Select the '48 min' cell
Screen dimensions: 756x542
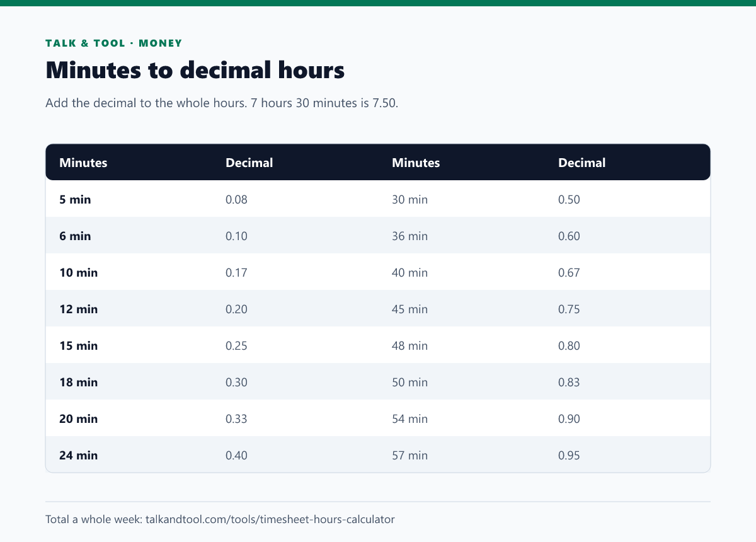410,346
